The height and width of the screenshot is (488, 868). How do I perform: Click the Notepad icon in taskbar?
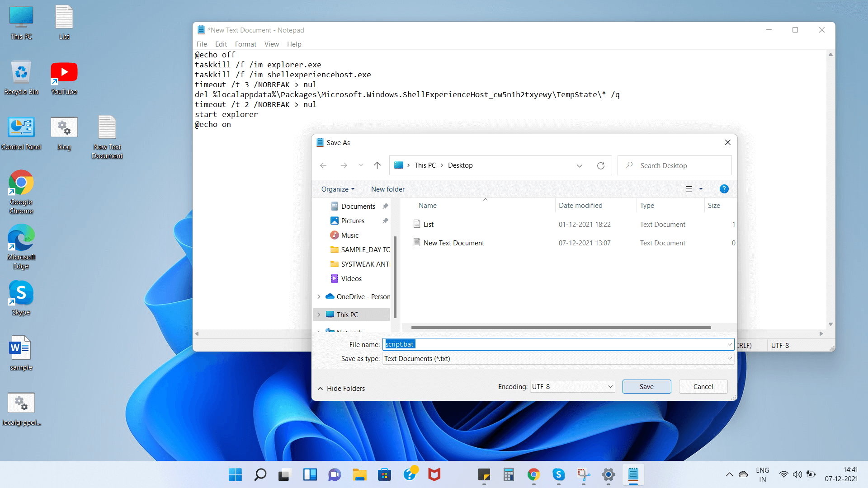pyautogui.click(x=633, y=474)
